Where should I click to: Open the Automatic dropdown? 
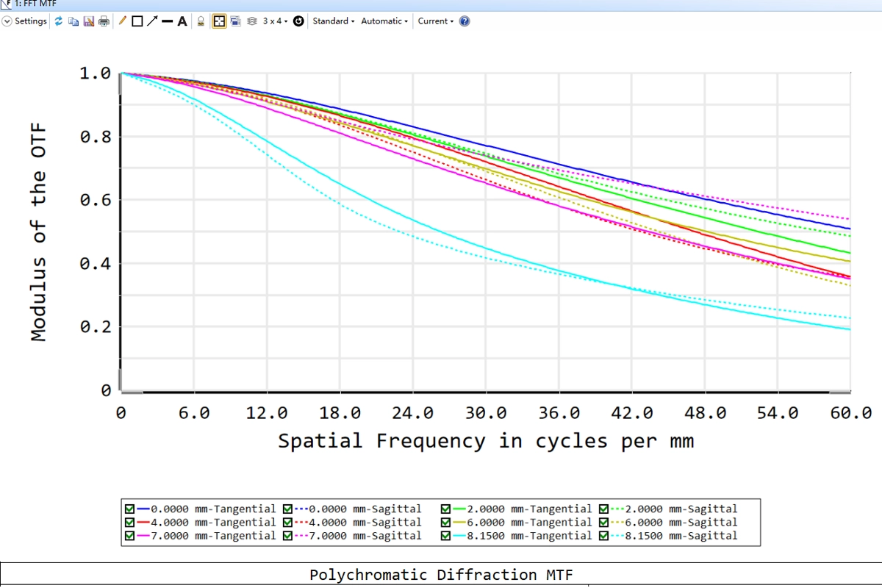tap(384, 21)
